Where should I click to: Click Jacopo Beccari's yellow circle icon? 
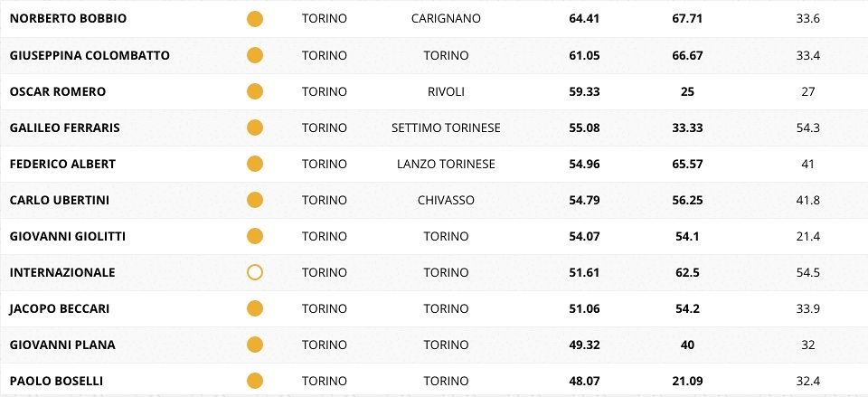tap(255, 308)
